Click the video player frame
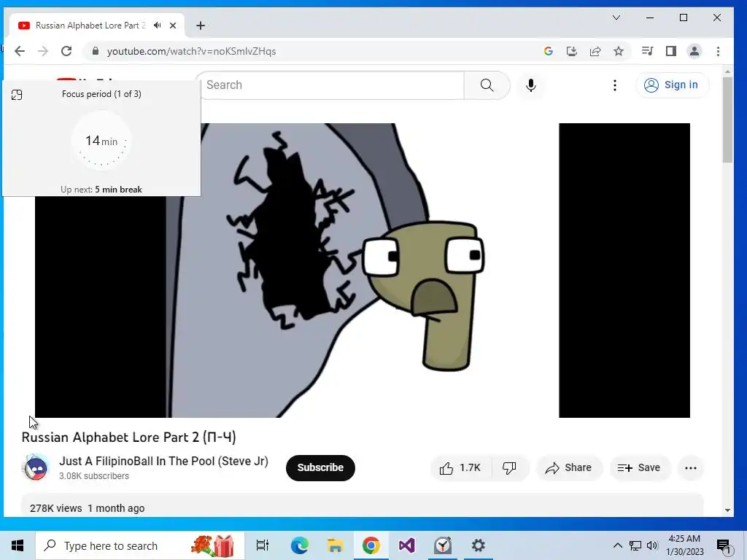 362,270
